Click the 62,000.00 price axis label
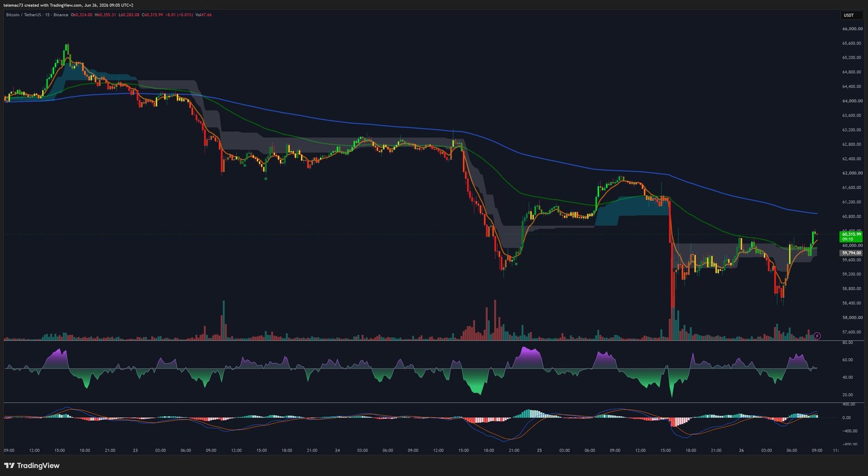 (x=852, y=173)
